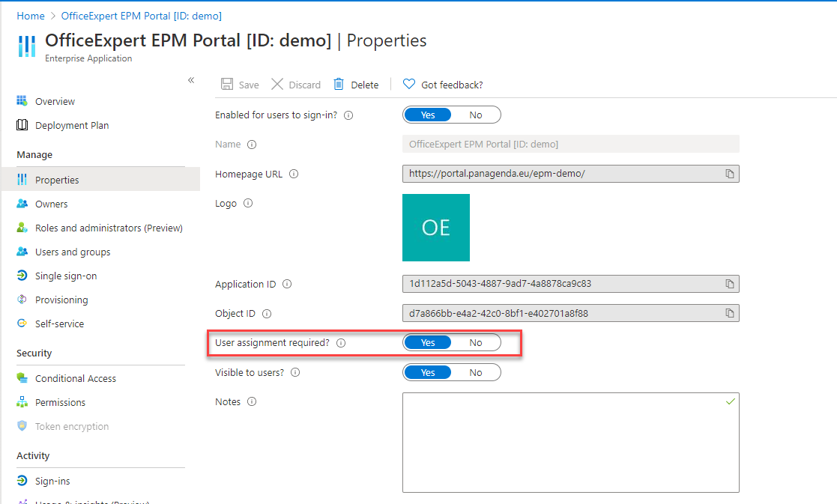Click the OfficeExpert EPM Portal breadcrumb link
Screen dimensions: 837x504
tap(141, 16)
